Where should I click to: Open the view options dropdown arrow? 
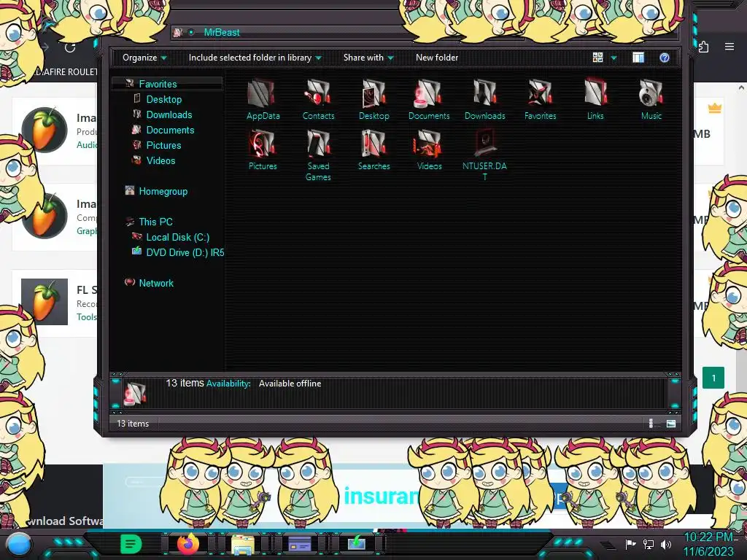(614, 58)
